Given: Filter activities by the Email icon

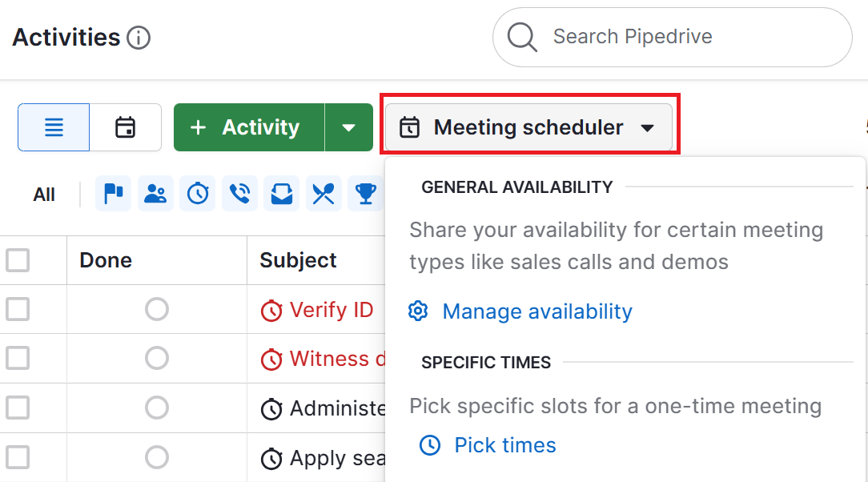Looking at the screenshot, I should pos(281,193).
